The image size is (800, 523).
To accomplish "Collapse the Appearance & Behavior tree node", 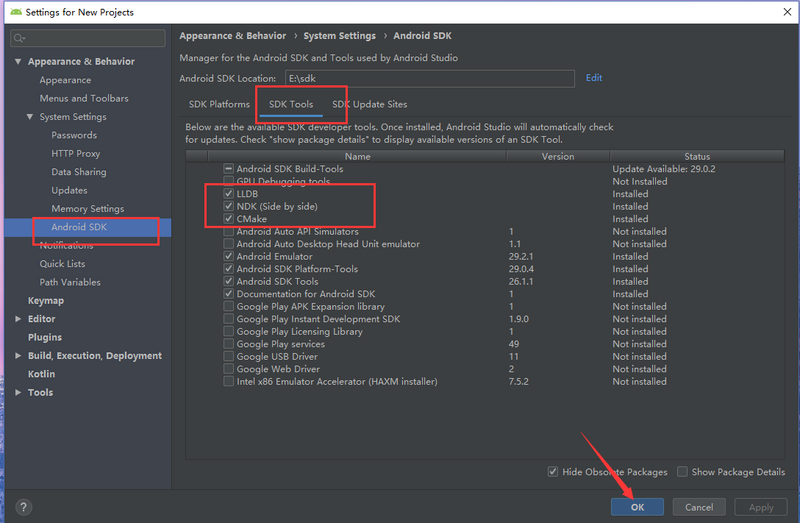I will point(18,61).
